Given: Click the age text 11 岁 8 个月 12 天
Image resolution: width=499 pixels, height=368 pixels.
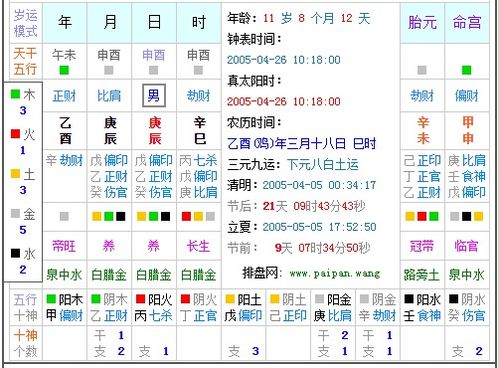Looking at the screenshot, I should point(317,18).
